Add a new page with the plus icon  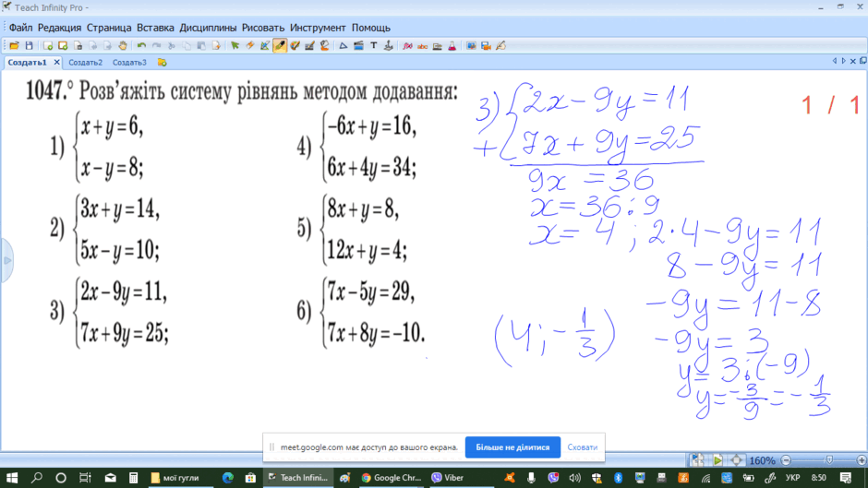(48, 46)
